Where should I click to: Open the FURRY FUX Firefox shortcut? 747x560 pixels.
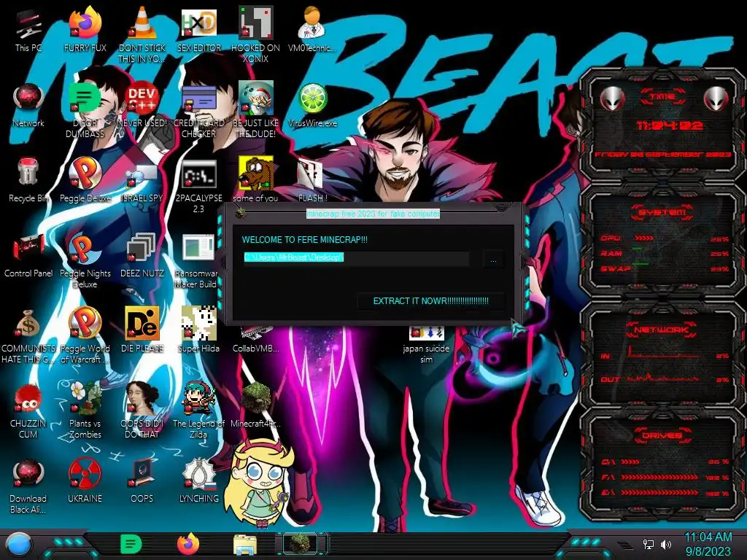[x=85, y=30]
